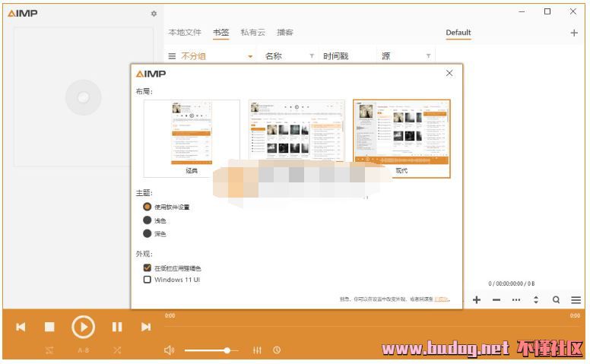Expand the 不分组 grouping dropdown
590x364 pixels.
coord(250,56)
